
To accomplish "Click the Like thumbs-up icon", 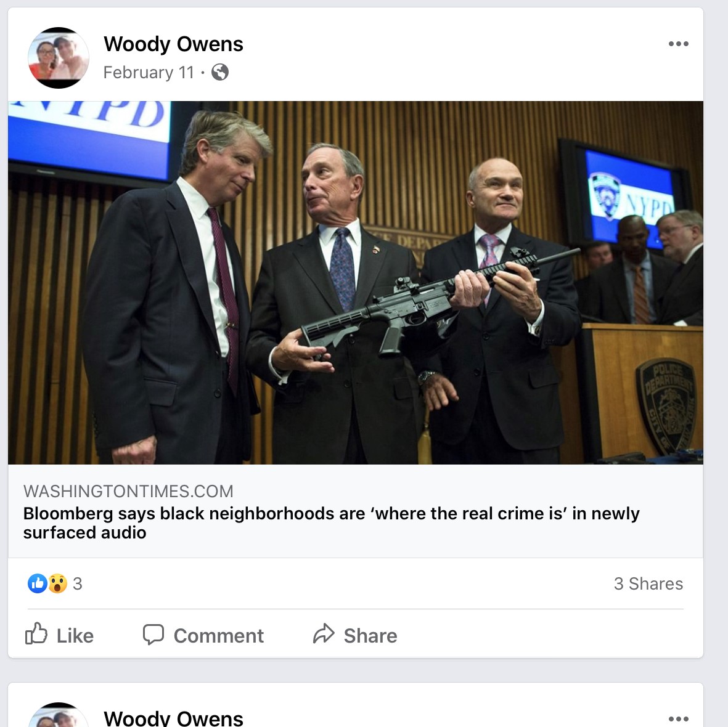I will click(36, 634).
